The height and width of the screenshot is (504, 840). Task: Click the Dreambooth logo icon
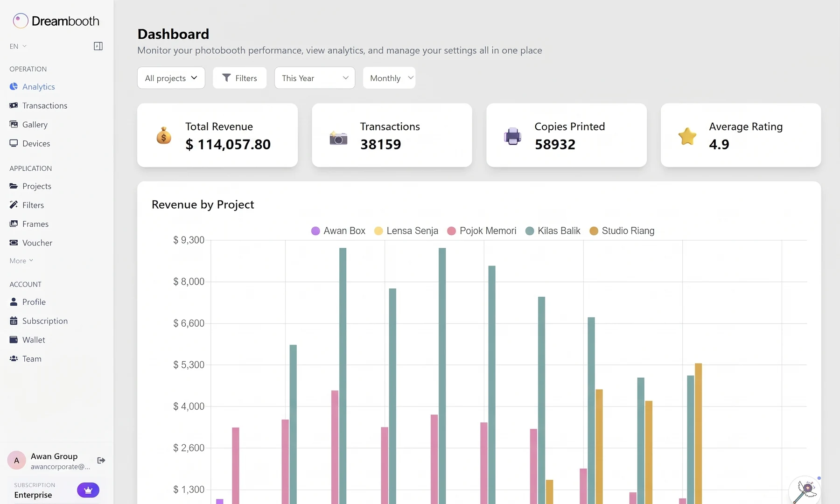coord(21,21)
